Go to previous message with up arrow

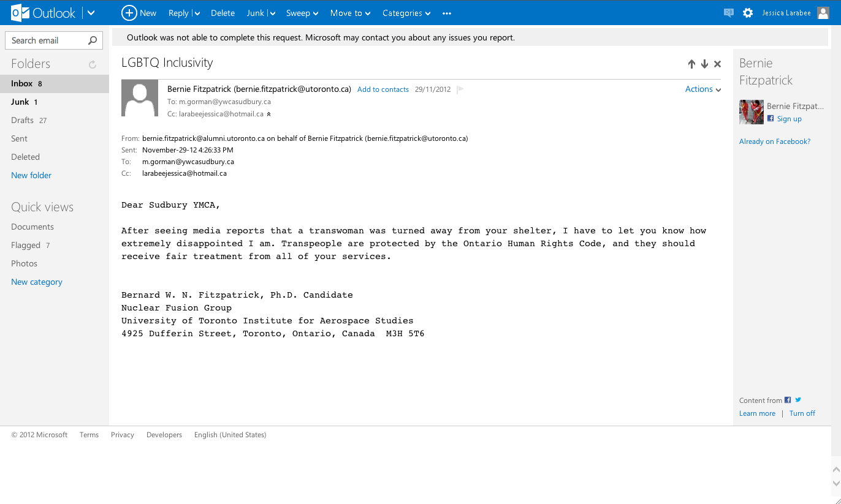(691, 64)
